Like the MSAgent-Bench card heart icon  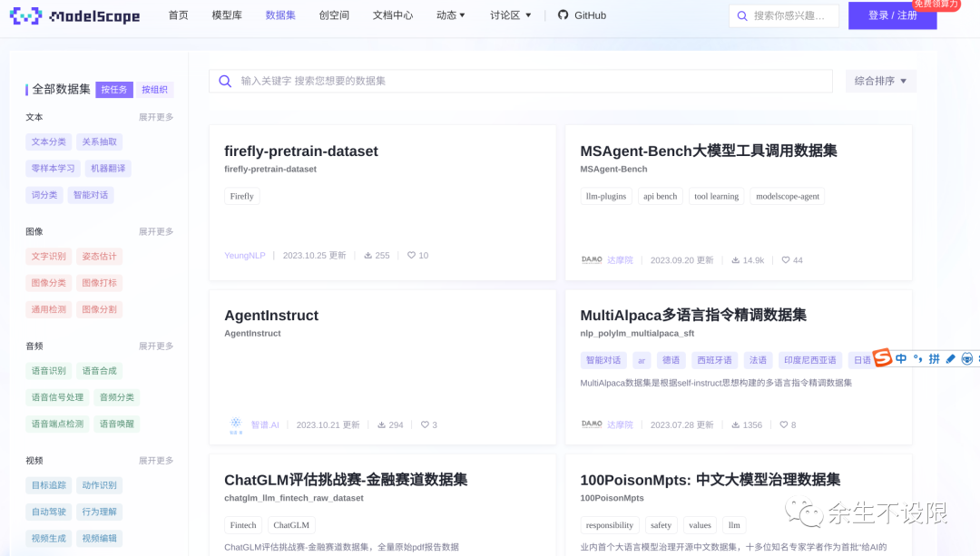786,260
